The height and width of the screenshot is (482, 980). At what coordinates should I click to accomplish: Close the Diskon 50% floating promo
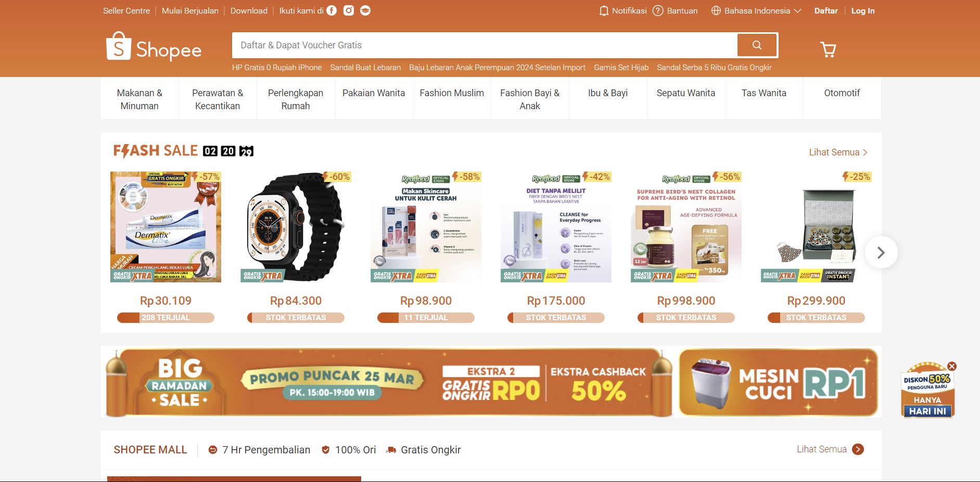click(952, 366)
